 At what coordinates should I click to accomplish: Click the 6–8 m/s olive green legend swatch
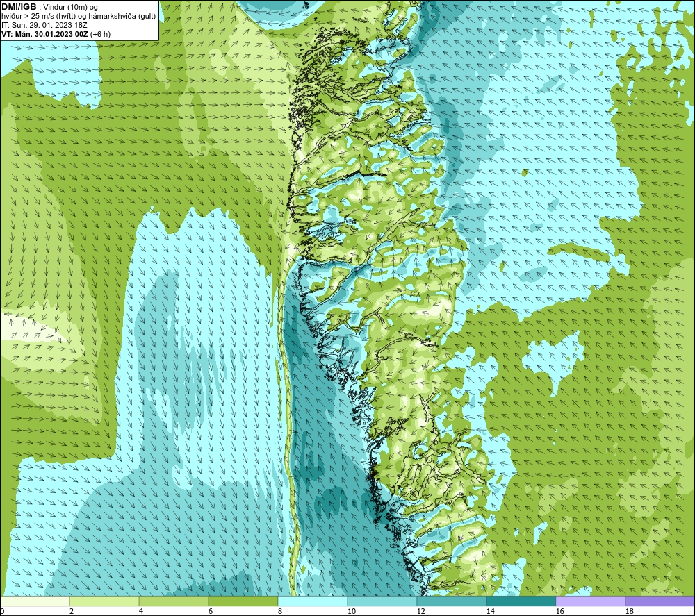(x=243, y=601)
